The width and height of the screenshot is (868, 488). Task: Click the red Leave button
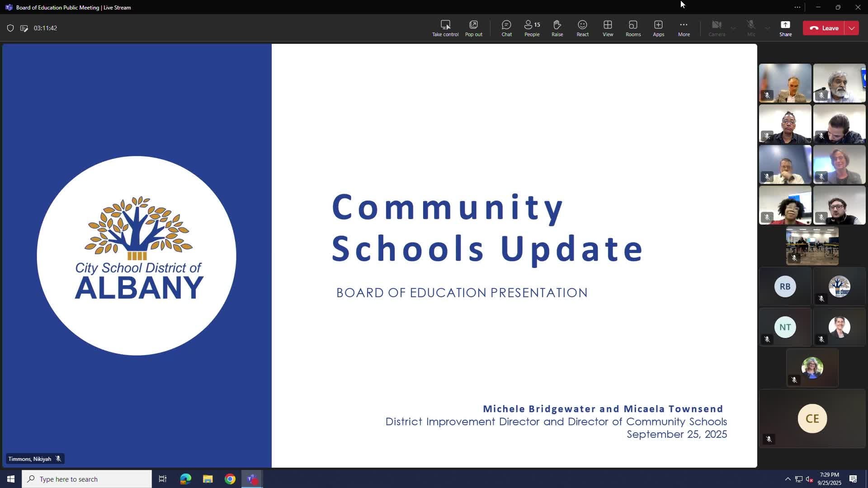[x=824, y=28]
